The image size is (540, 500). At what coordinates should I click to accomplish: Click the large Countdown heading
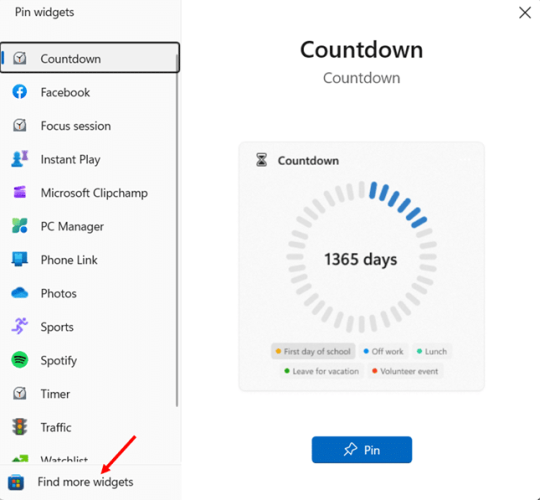[361, 50]
